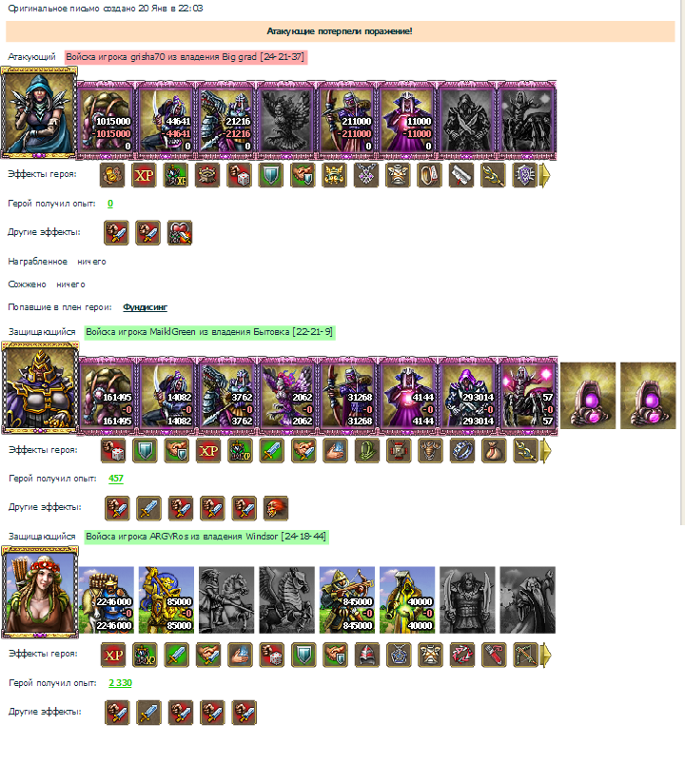Viewport: 685px width, 784px height.
Task: Click the ARGYRos hero's bow effect icon
Action: click(x=525, y=655)
